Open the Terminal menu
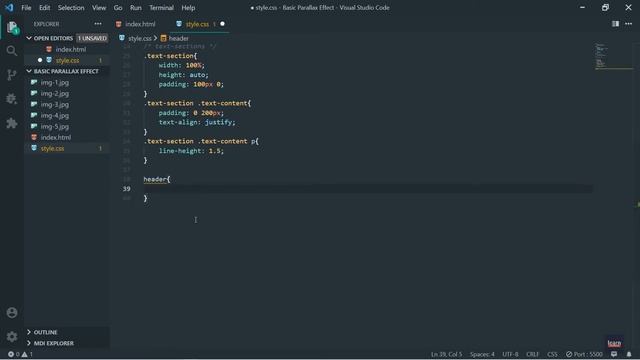The height and width of the screenshot is (360, 640). [x=161, y=8]
